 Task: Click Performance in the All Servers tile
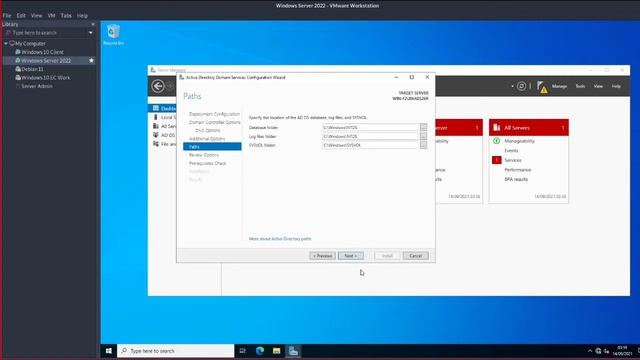point(518,170)
